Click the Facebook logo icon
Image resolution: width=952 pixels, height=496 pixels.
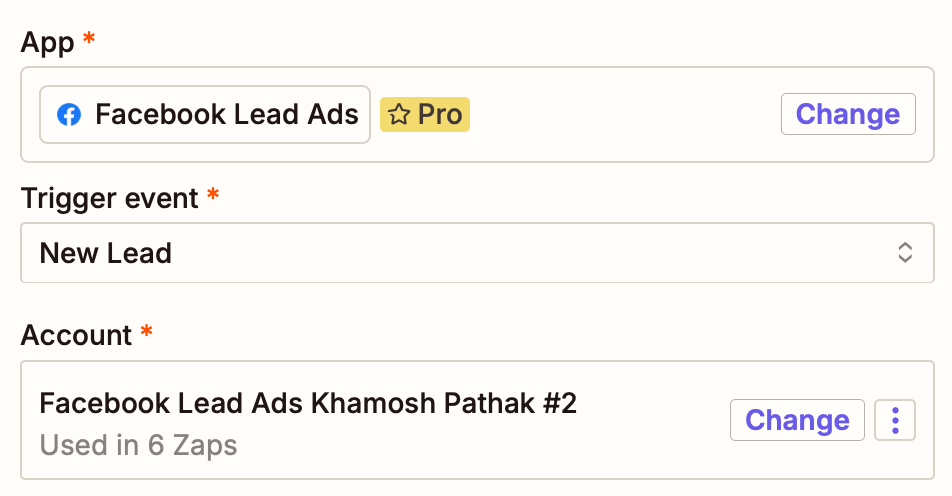pyautogui.click(x=69, y=115)
